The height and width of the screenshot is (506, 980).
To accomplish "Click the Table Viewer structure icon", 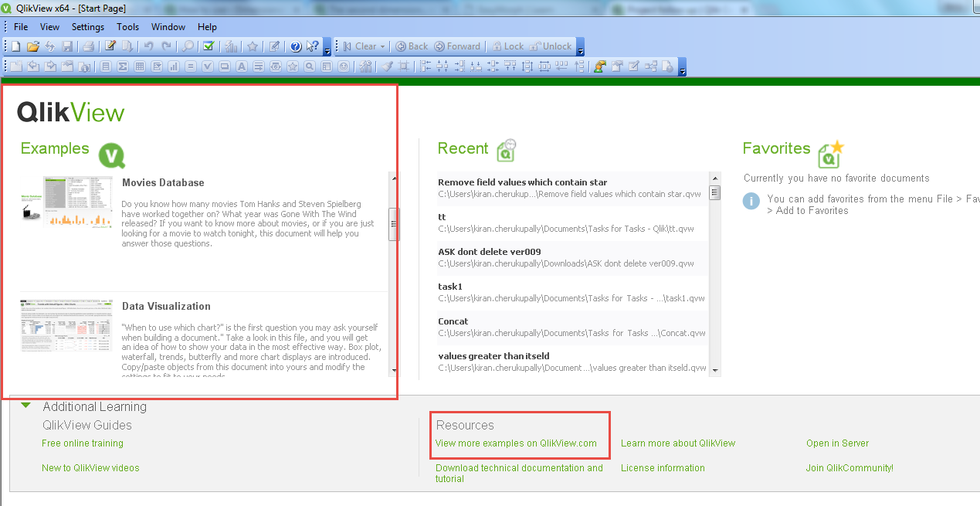I will click(x=650, y=66).
